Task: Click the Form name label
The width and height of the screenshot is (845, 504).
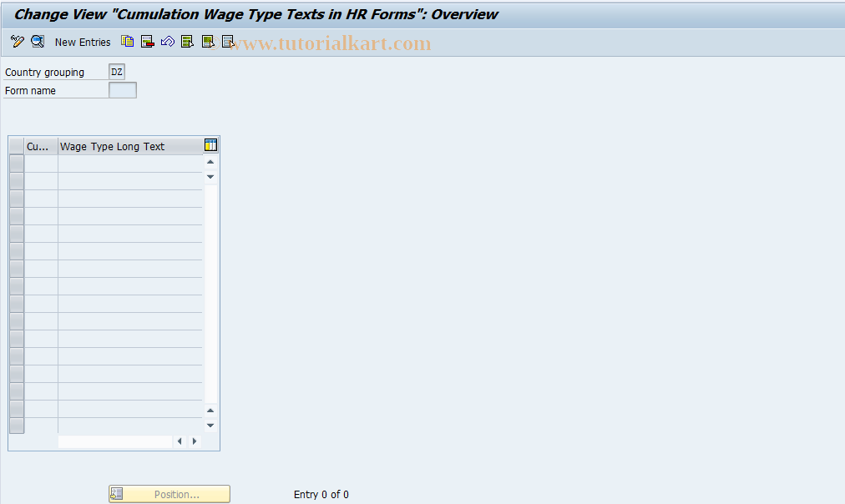Action: click(x=30, y=90)
